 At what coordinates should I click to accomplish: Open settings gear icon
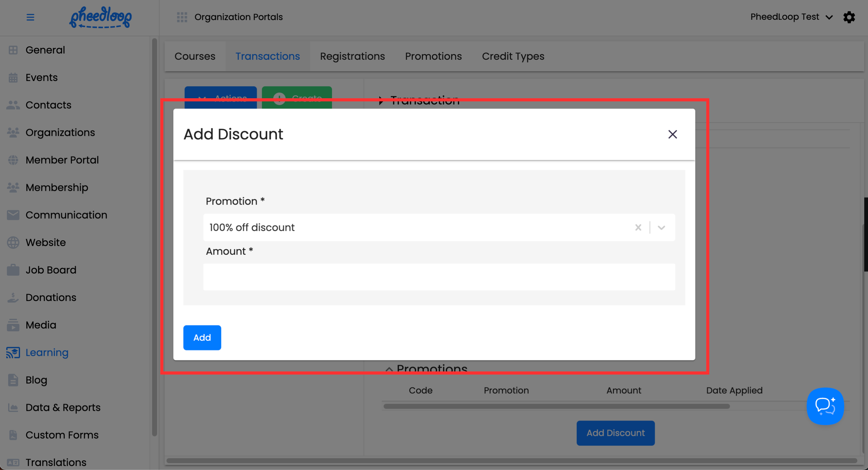[849, 17]
